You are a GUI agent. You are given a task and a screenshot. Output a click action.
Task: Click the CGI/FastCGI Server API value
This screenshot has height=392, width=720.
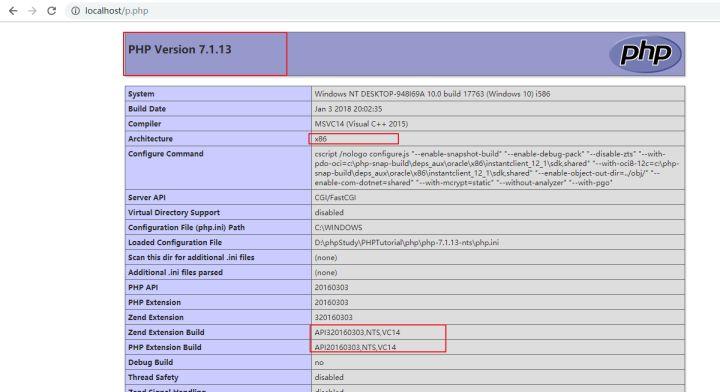click(x=335, y=197)
